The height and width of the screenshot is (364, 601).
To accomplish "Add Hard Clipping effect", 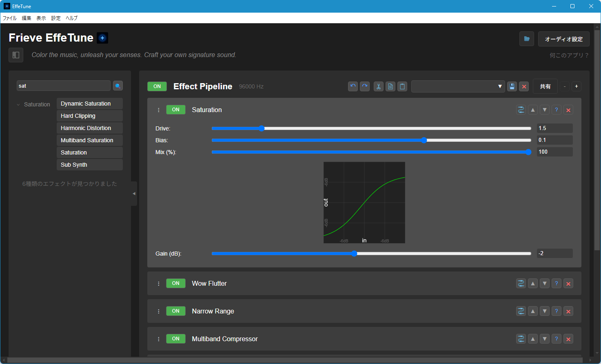I will [x=90, y=116].
